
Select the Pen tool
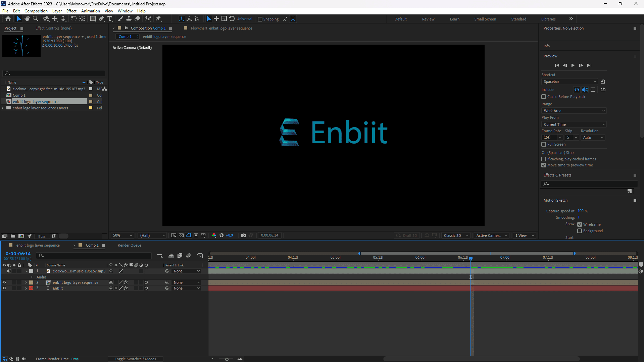101,19
